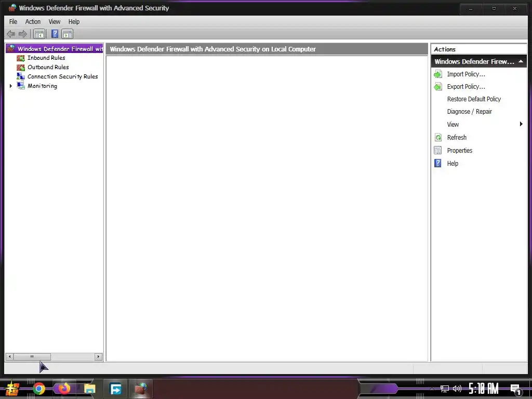Select Connection Security Rules in the tree

point(63,76)
